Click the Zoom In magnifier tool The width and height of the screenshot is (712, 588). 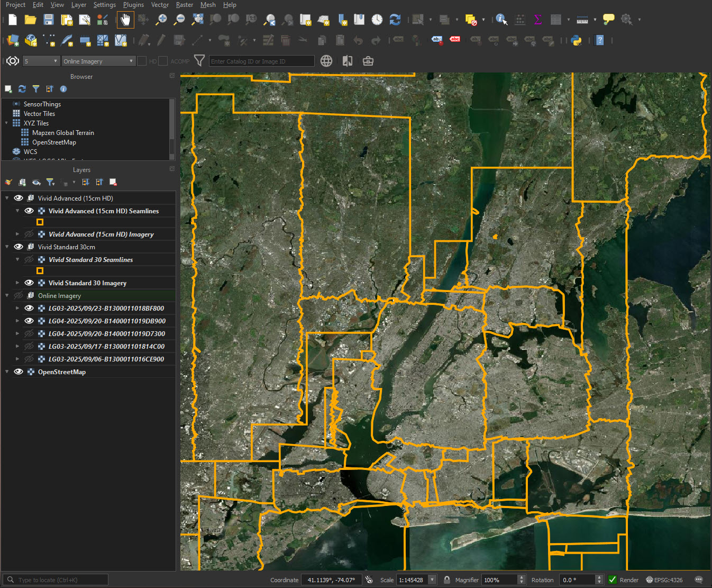tap(161, 20)
